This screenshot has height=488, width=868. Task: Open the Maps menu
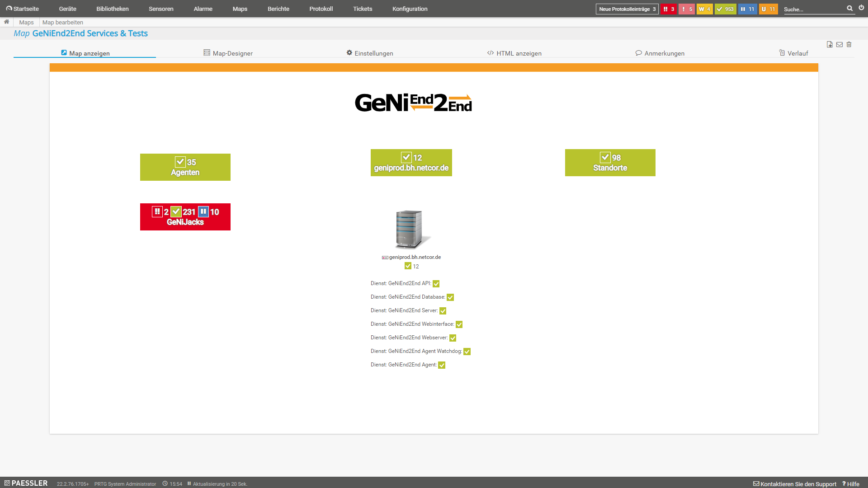[x=240, y=9]
